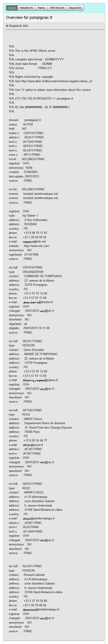This screenshot has height=644, width=108.
Task: Open the afnic.fr mentions-legales-whois_en URL
Action: tap(56, 81)
